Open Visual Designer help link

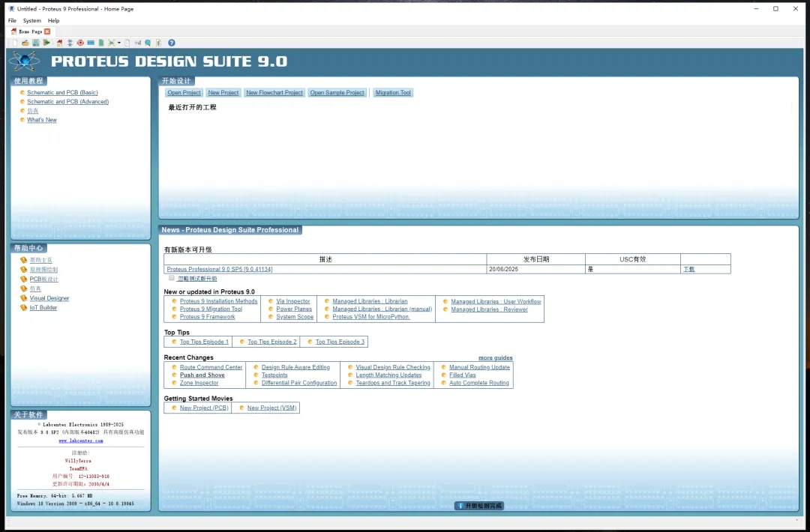point(49,298)
